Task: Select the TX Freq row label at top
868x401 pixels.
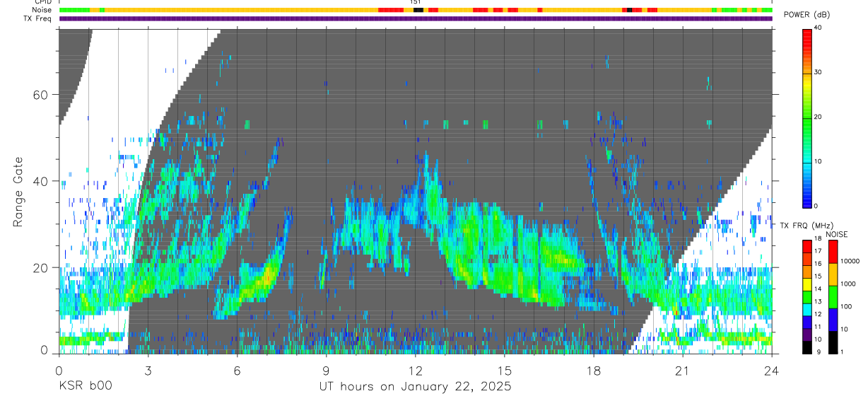Action: pyautogui.click(x=37, y=18)
